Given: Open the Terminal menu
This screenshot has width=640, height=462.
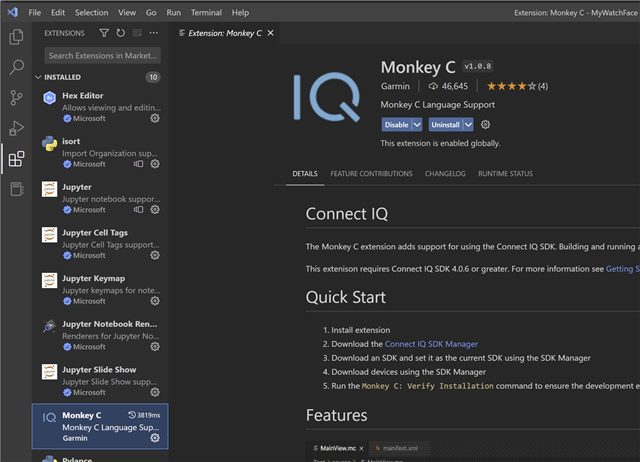Looking at the screenshot, I should (x=207, y=13).
